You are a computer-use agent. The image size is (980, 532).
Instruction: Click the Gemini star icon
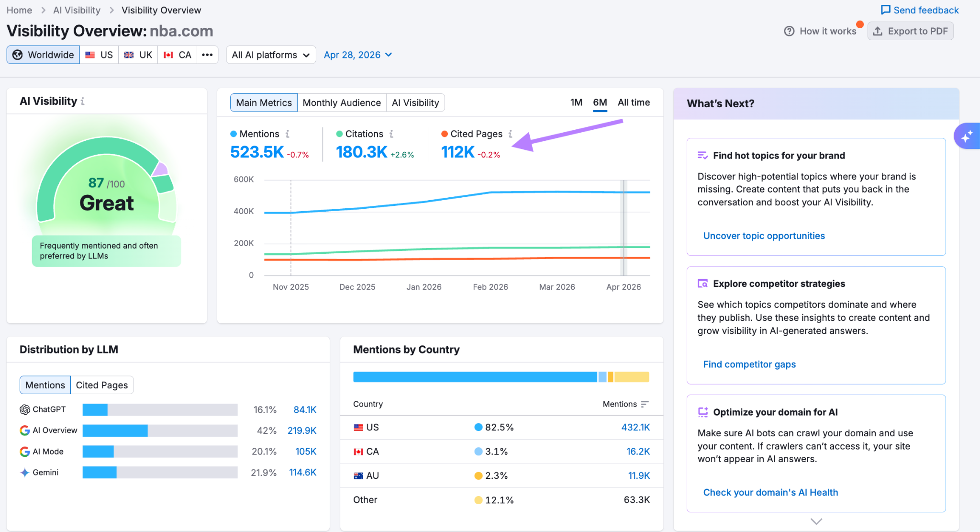click(25, 473)
